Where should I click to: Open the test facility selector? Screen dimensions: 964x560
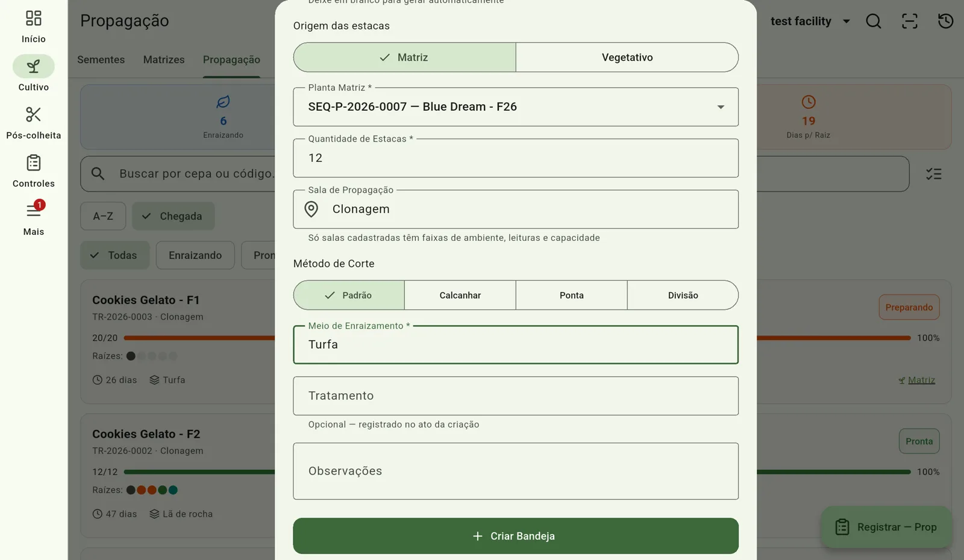[x=810, y=21]
